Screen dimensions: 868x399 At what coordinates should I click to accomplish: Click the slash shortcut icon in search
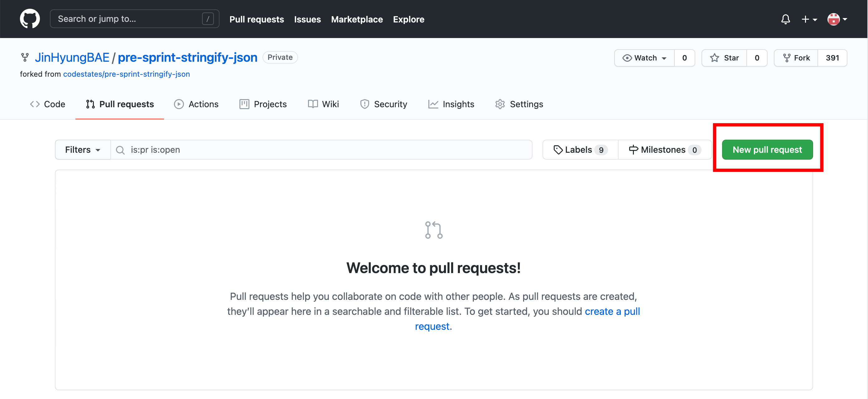point(208,19)
